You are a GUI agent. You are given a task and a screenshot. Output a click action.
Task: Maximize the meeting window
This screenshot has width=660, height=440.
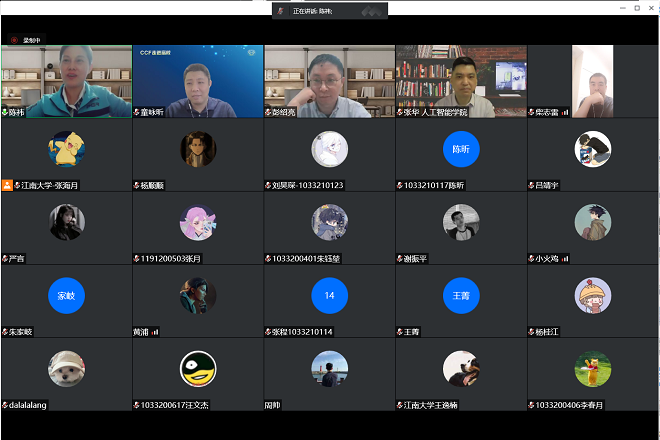609,8
